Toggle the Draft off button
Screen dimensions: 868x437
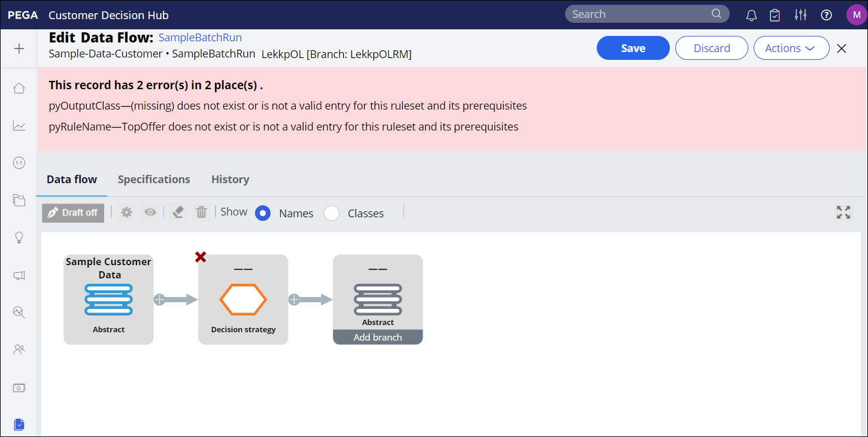tap(73, 213)
